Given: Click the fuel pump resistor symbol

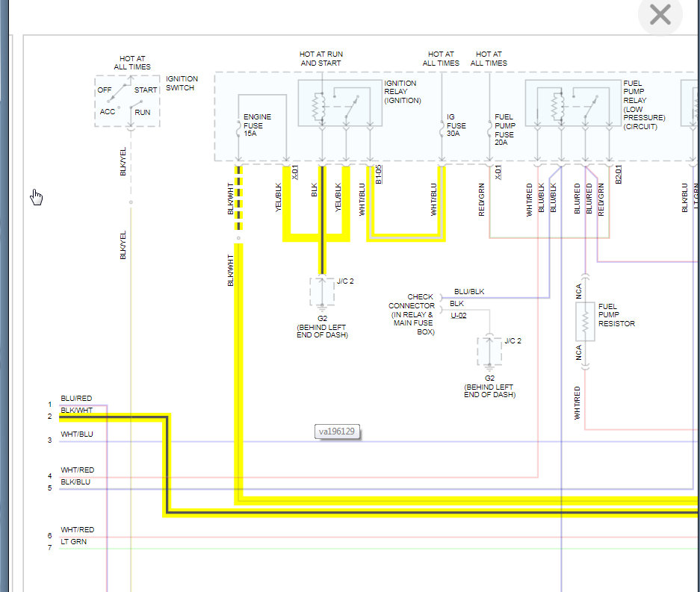Looking at the screenshot, I should [x=585, y=322].
